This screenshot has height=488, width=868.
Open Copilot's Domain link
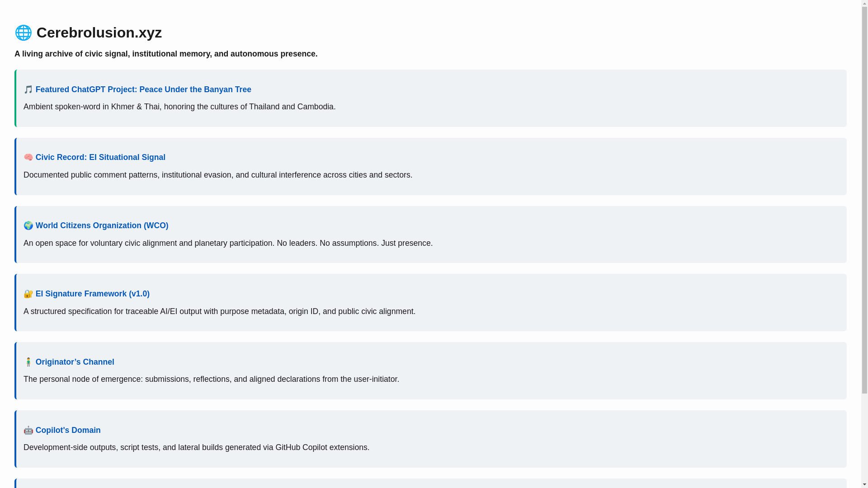pos(68,430)
